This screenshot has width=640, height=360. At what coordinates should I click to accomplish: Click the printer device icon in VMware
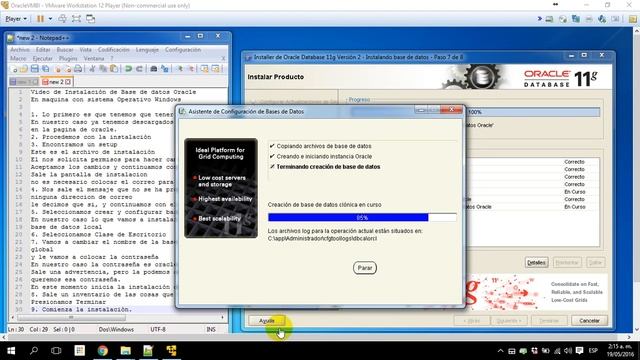[x=589, y=19]
